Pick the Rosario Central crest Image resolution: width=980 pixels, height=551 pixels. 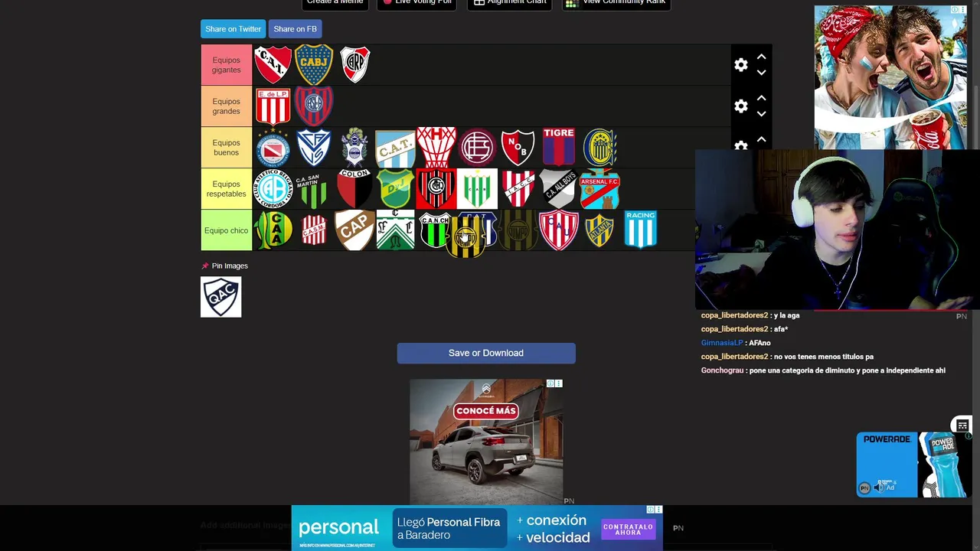point(599,148)
